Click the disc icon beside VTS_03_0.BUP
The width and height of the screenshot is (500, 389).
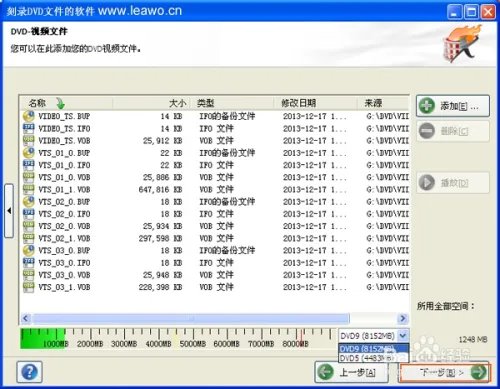[29, 250]
